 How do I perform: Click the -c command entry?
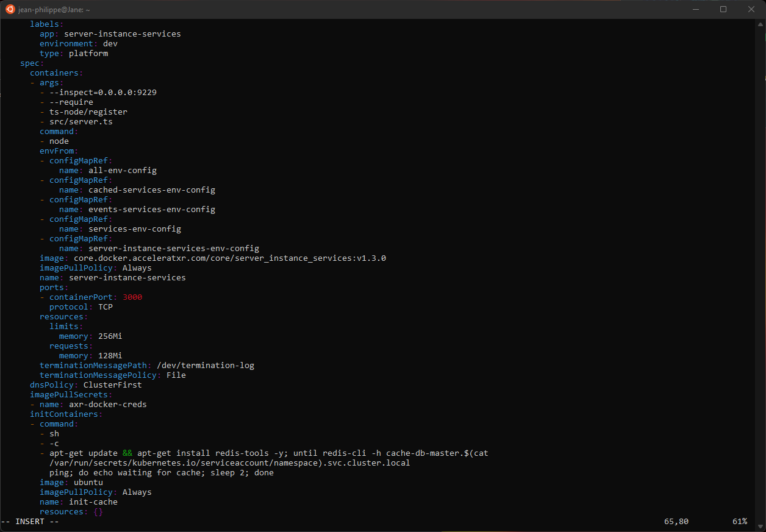[x=54, y=444]
